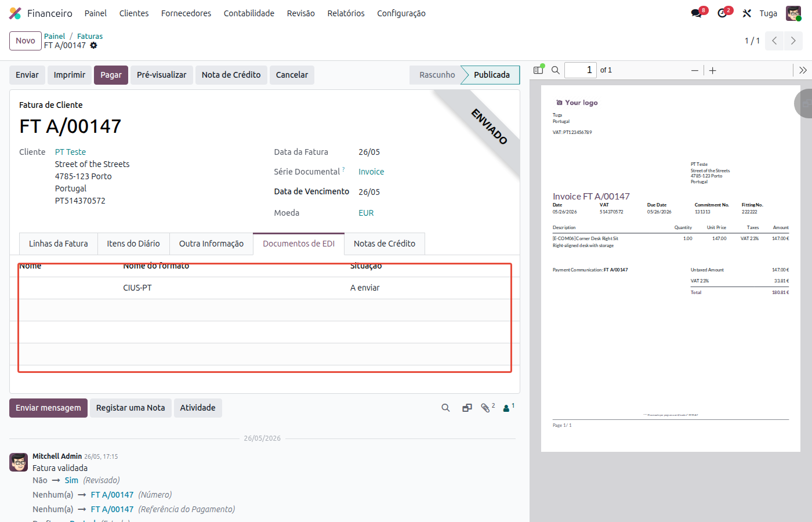Switch to the Itens do Diário tab
This screenshot has width=812, height=522.
point(133,244)
